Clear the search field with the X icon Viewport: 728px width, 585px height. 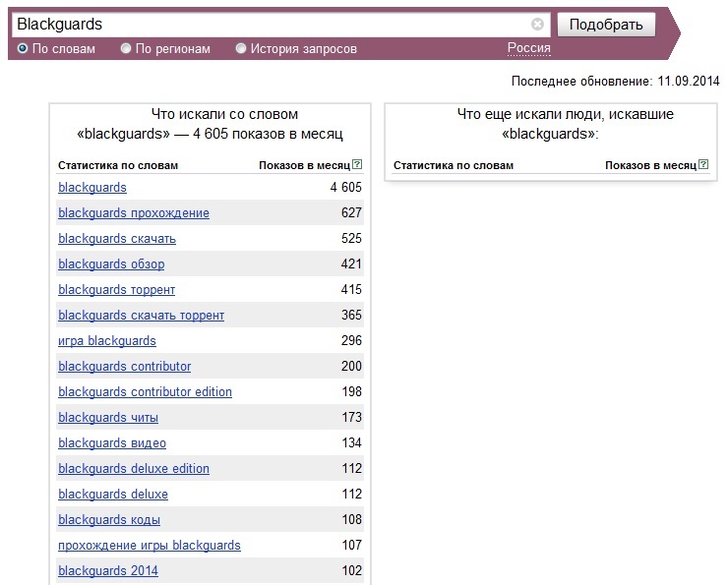(x=537, y=25)
